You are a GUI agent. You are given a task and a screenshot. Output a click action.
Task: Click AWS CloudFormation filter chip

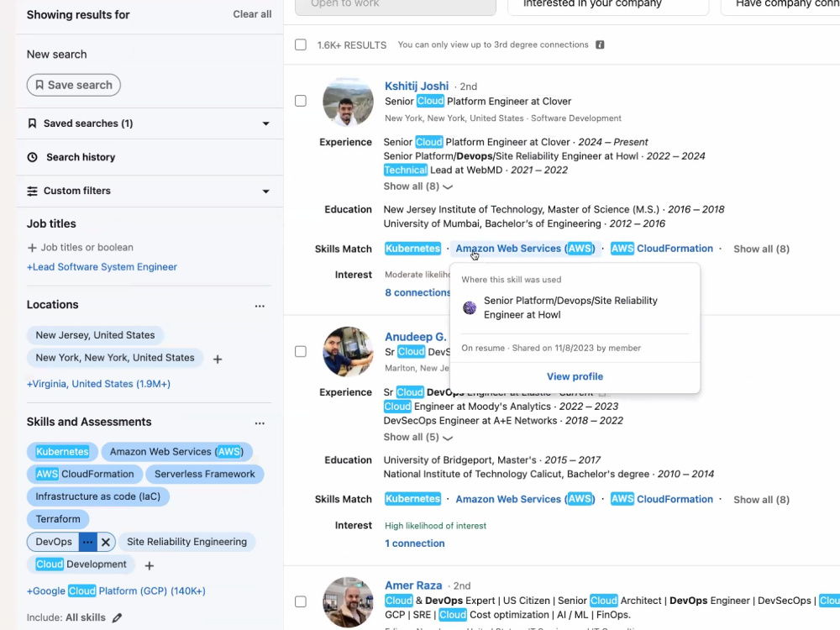pyautogui.click(x=85, y=474)
